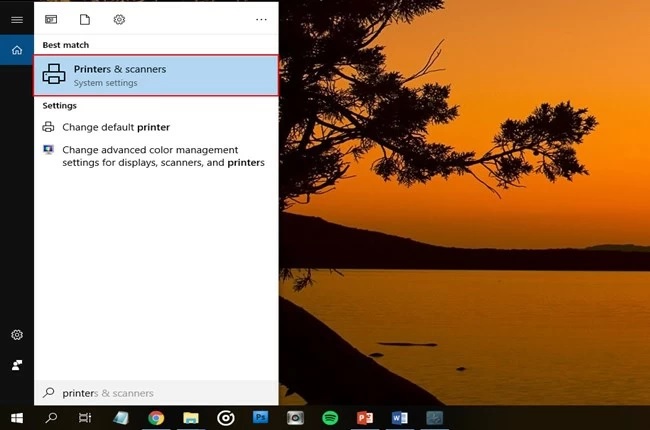Filter results by Documents icon
Screen dimensions: 650x430
(x=85, y=19)
